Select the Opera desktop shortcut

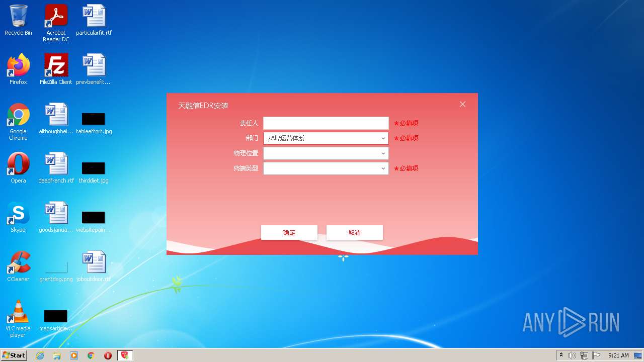(18, 168)
